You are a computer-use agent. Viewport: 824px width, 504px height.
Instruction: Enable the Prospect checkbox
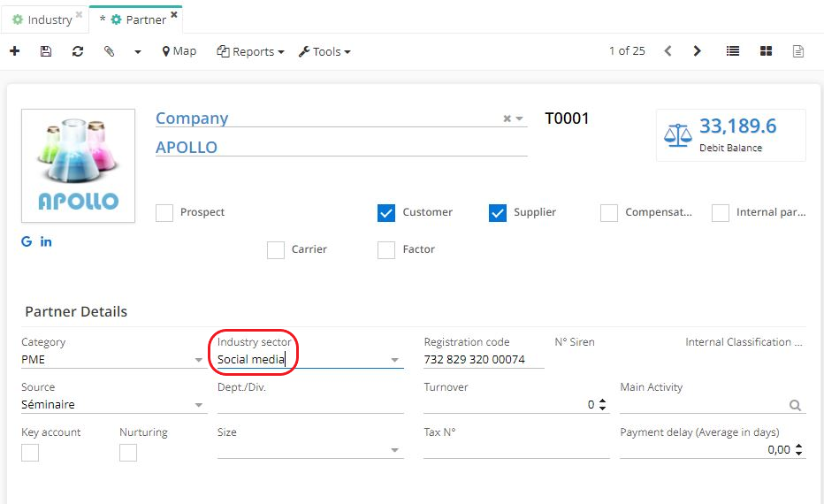pos(164,213)
